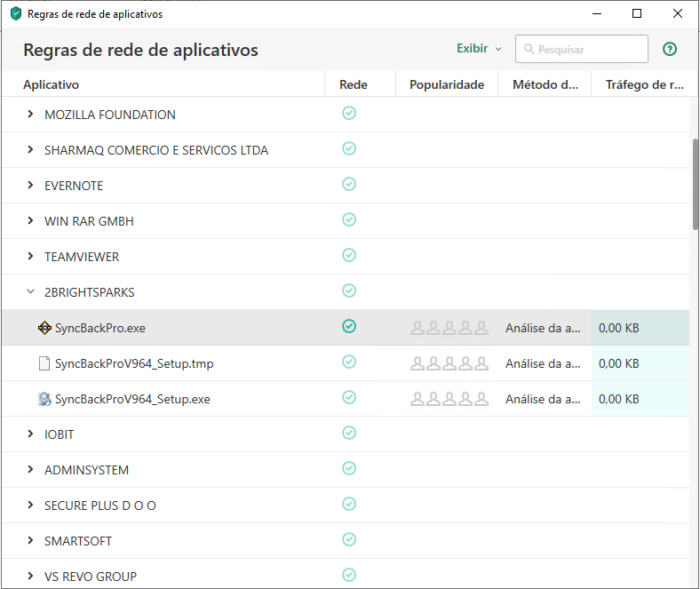Click the network allowed icon for 2BRIGHTSPARKS
The width and height of the screenshot is (700, 589).
(x=349, y=291)
